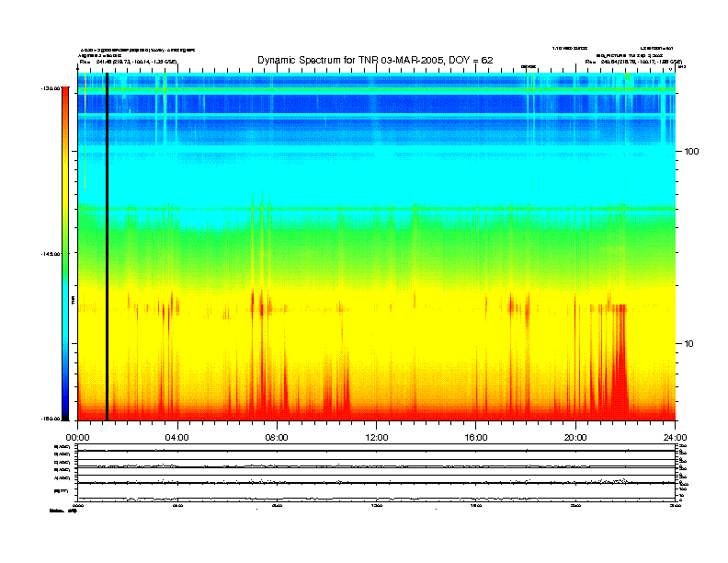Click the '100' frequency axis label
This screenshot has width=728, height=563.
tap(692, 152)
